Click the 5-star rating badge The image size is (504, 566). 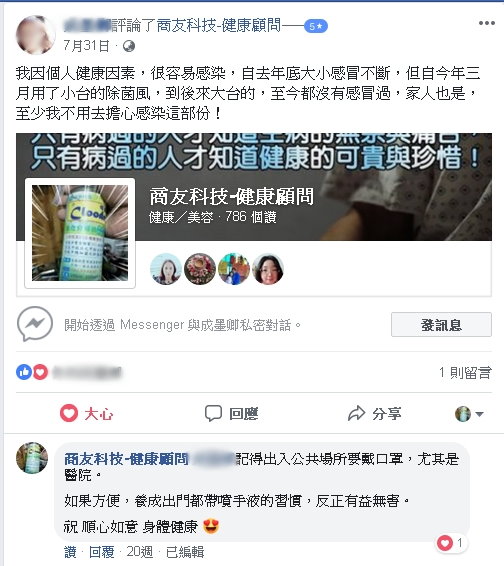[316, 26]
